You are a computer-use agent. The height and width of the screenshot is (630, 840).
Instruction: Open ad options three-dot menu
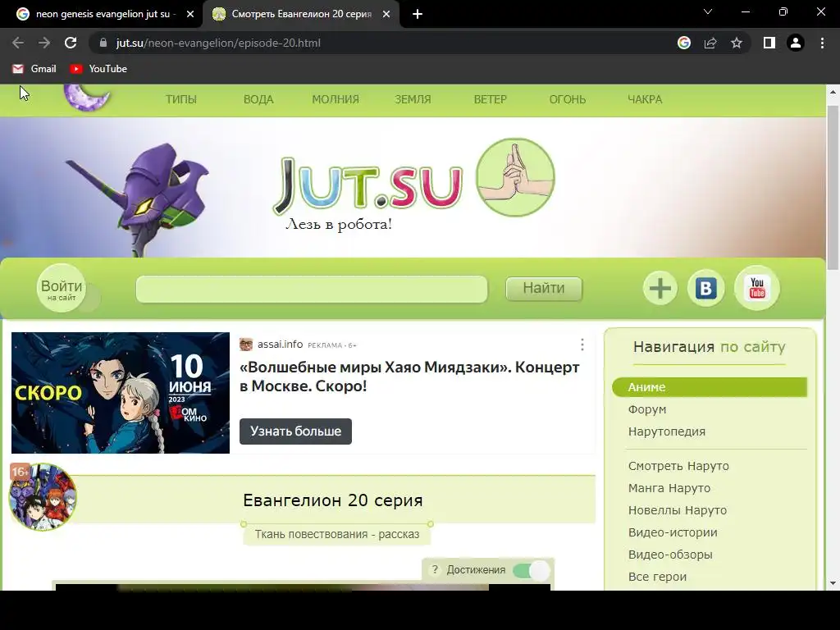582,345
